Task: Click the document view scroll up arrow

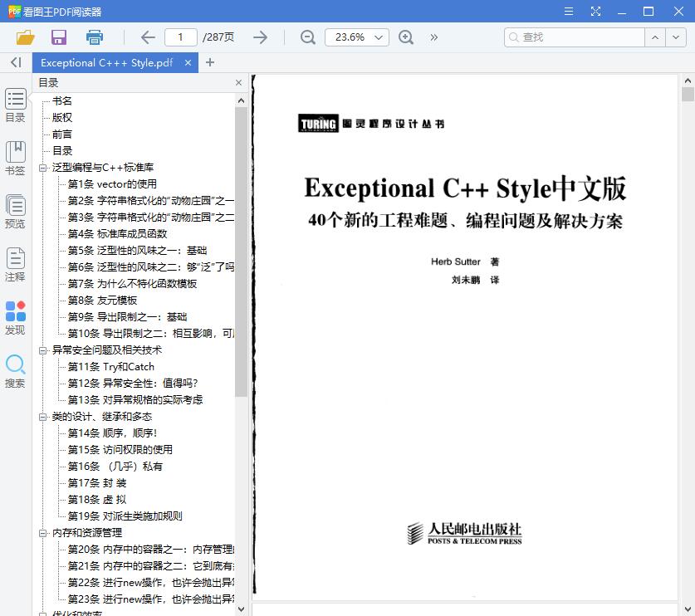Action: point(688,81)
